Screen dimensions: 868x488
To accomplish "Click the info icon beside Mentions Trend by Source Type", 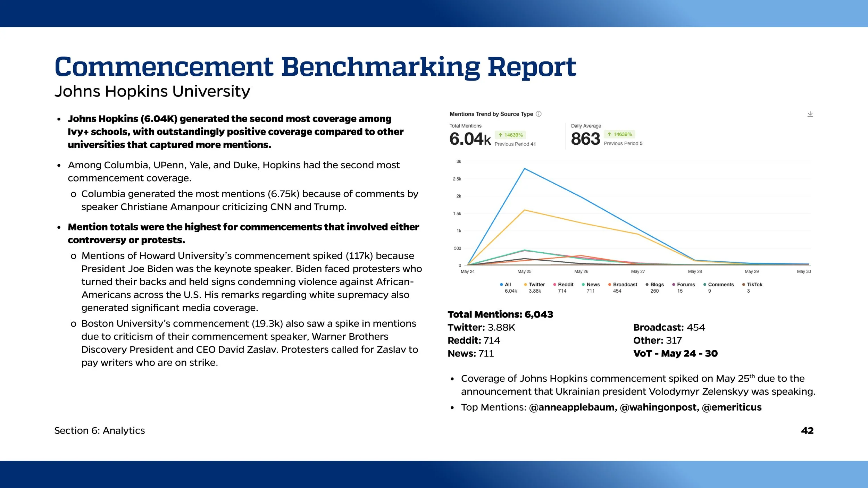I will tap(539, 114).
